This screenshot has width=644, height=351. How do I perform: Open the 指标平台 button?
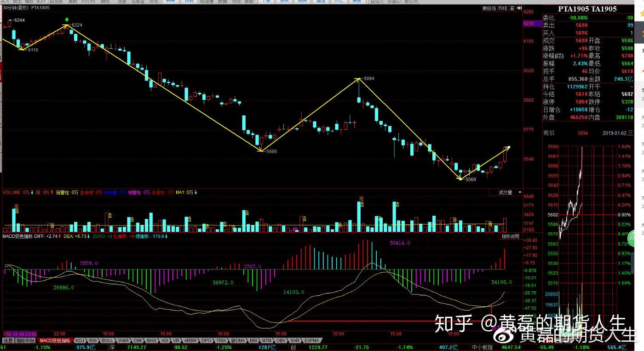[25, 341]
